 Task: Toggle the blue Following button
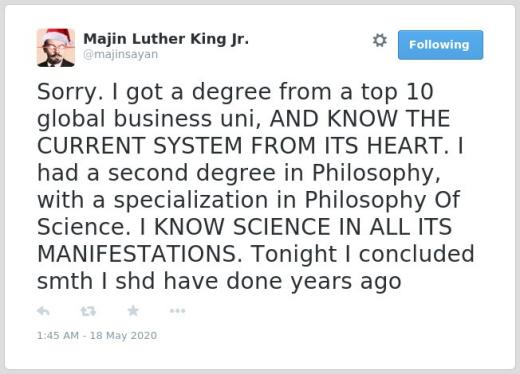440,45
